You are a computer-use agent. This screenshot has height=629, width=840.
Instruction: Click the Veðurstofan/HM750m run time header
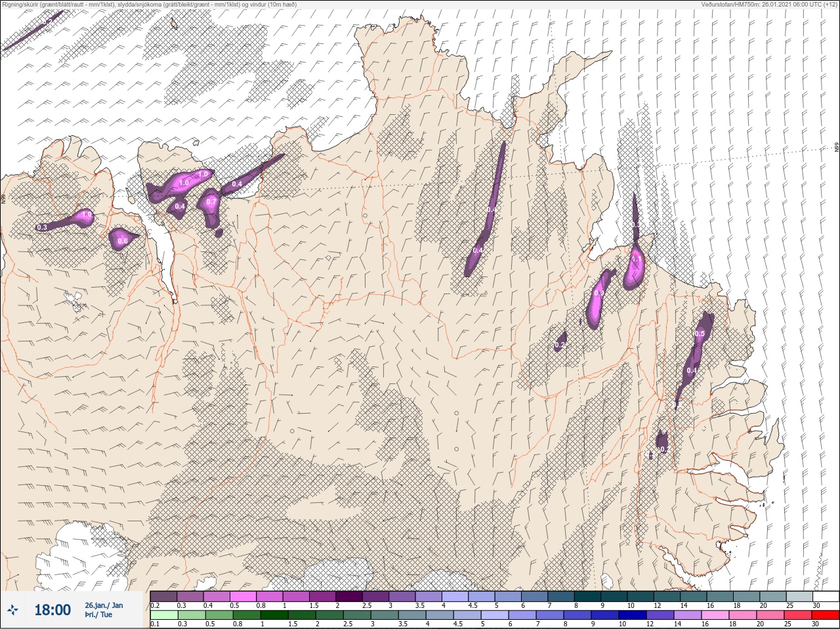tap(769, 4)
